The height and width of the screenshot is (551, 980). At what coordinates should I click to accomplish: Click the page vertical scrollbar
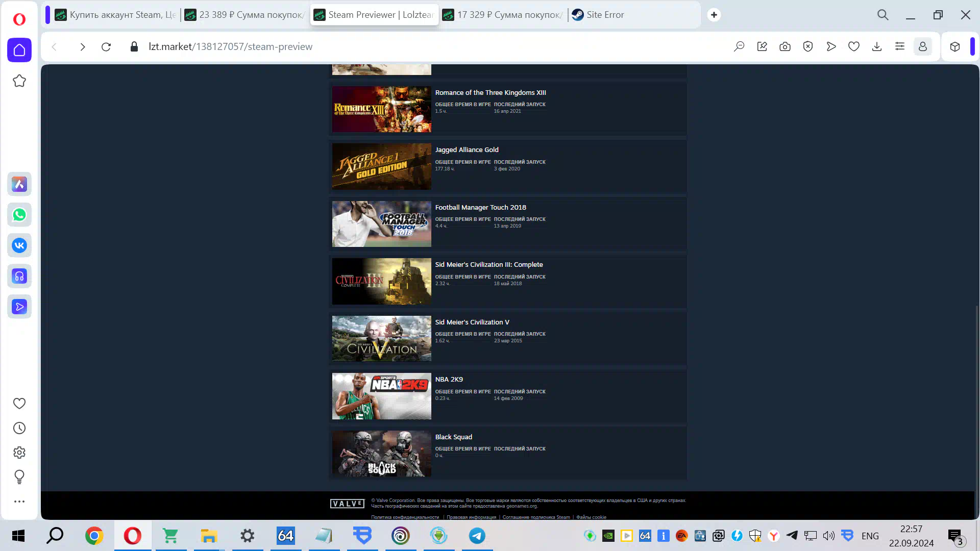pos(977,411)
